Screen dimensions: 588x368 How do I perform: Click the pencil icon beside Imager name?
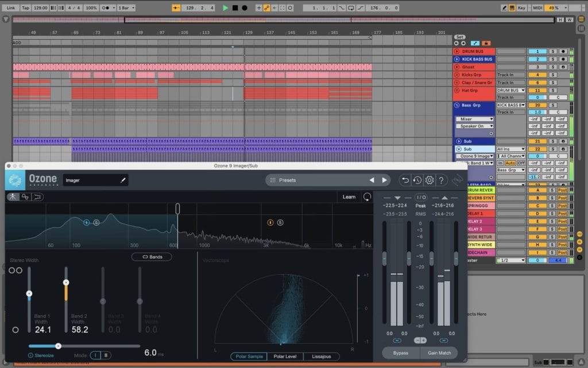pos(122,180)
